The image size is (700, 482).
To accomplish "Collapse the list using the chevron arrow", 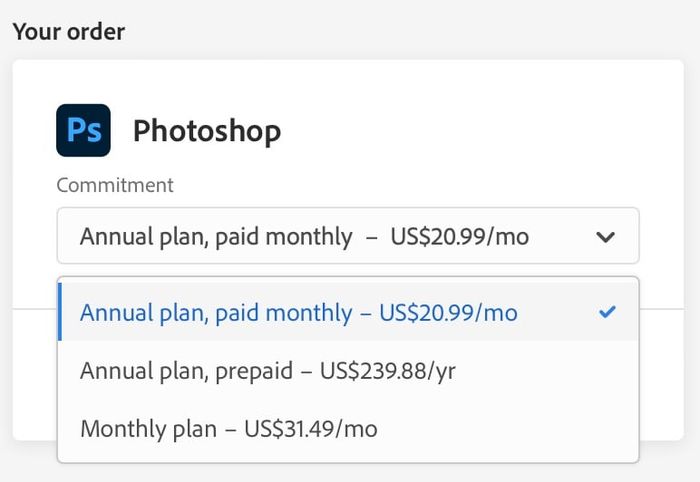I will coord(605,237).
